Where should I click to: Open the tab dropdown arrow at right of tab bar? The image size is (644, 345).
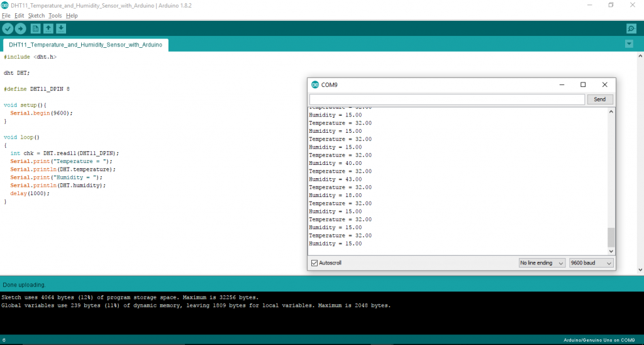629,43
